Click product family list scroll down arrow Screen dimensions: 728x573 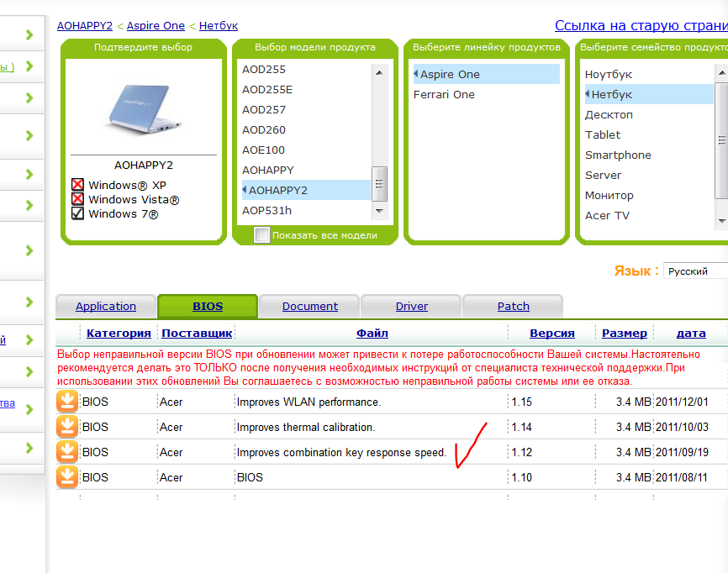point(721,221)
